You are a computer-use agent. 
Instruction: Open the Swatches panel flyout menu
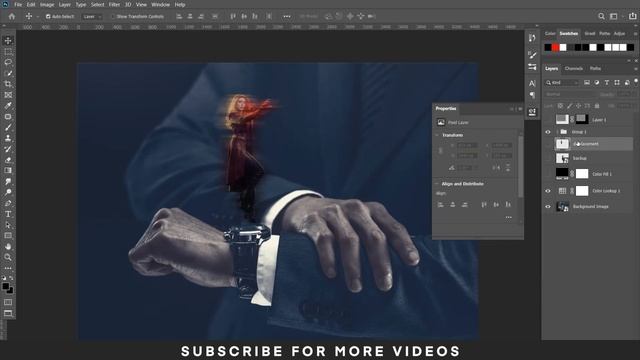636,33
